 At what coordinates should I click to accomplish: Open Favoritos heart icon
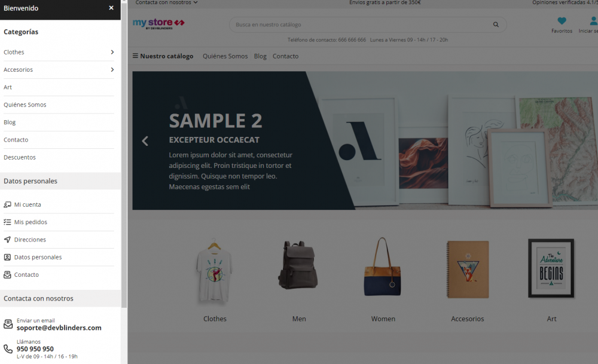pos(562,21)
